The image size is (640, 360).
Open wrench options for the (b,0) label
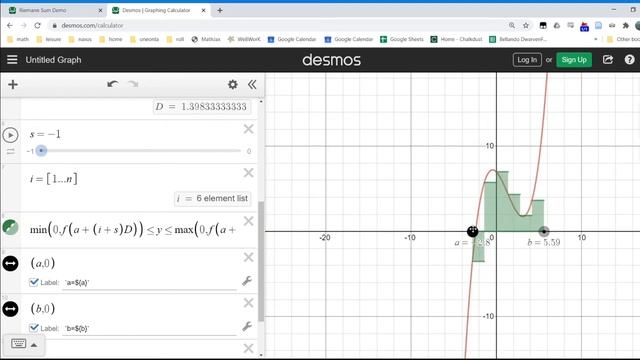(x=247, y=326)
